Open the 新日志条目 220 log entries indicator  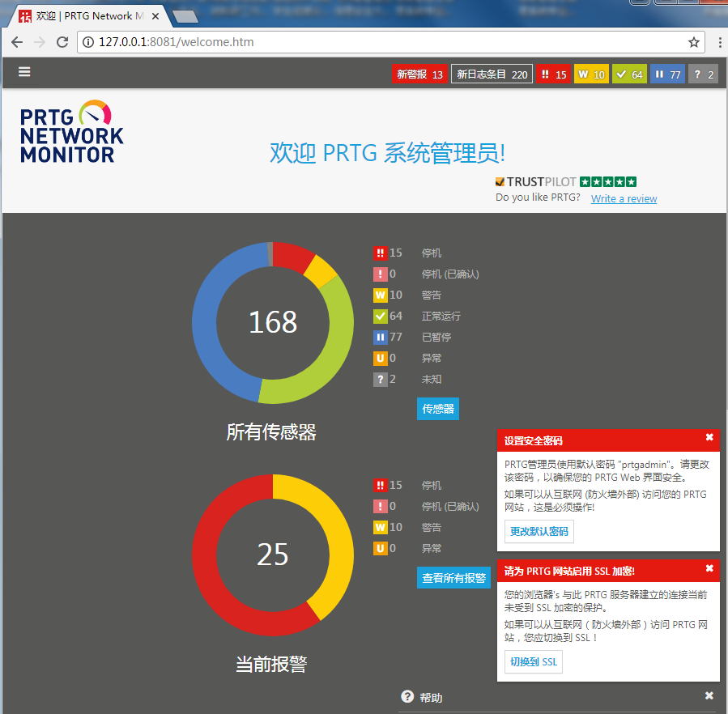[x=491, y=74]
